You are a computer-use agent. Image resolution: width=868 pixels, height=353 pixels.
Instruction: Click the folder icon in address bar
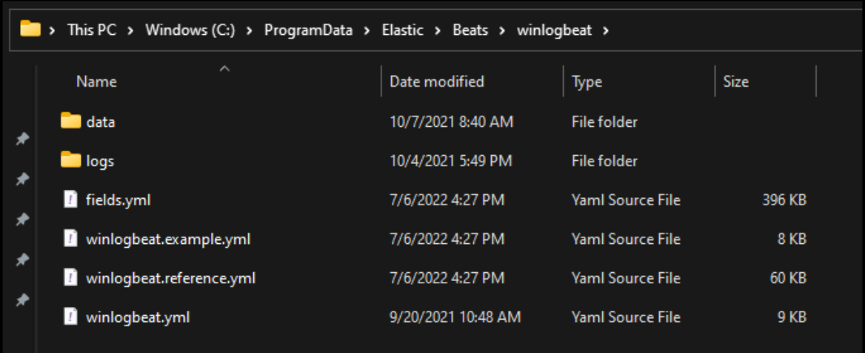point(30,28)
